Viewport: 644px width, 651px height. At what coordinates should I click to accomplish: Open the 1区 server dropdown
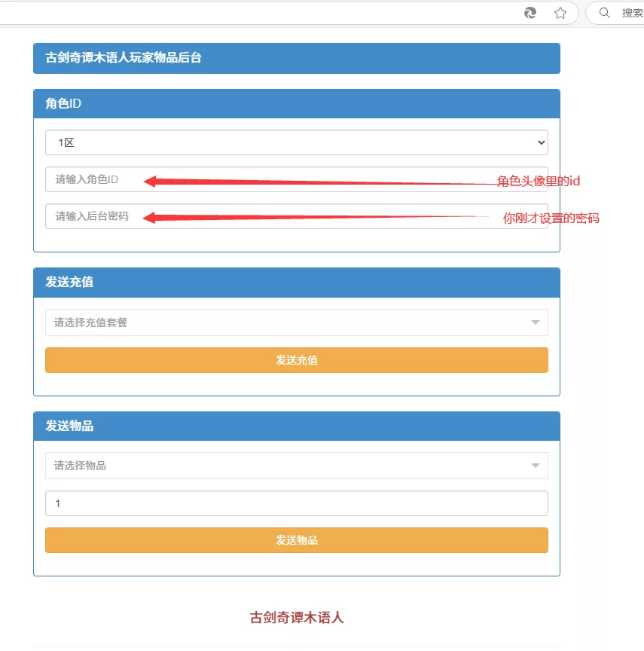(x=297, y=142)
